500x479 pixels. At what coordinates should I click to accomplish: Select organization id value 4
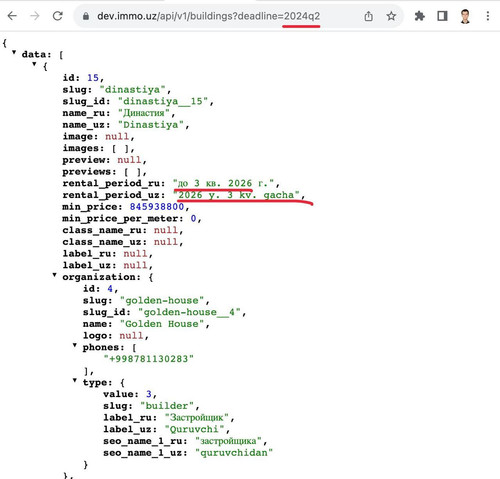110,289
